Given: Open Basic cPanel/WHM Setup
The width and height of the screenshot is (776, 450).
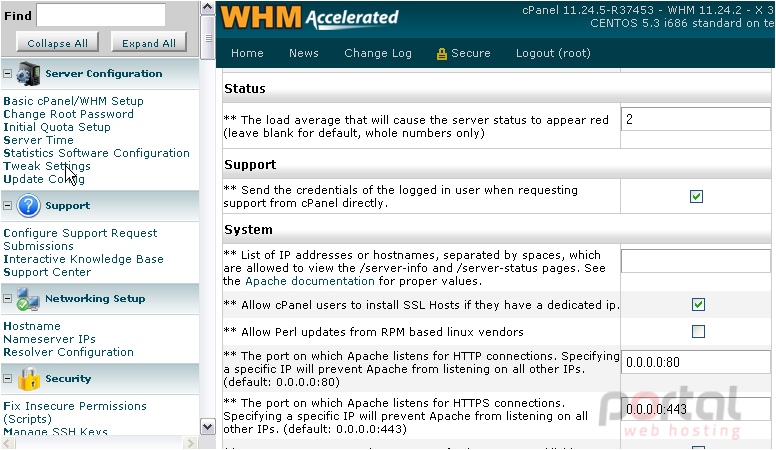Looking at the screenshot, I should [73, 101].
